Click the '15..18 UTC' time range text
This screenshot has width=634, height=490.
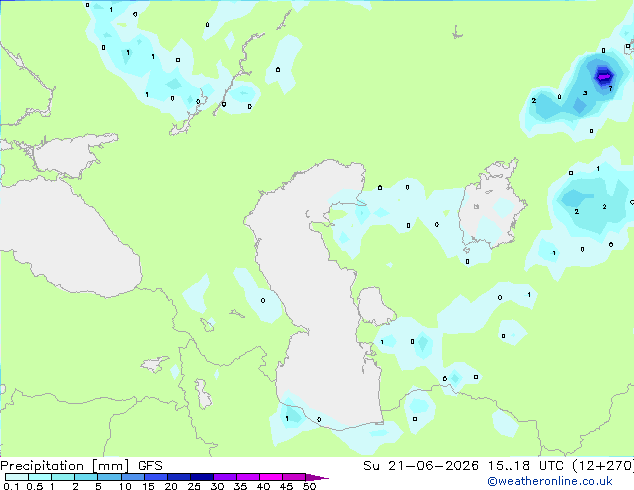pos(526,466)
